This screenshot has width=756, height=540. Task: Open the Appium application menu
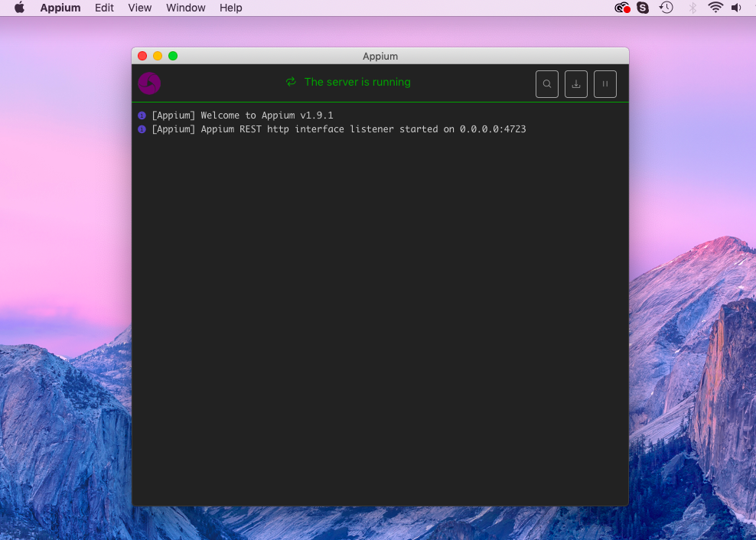point(60,8)
